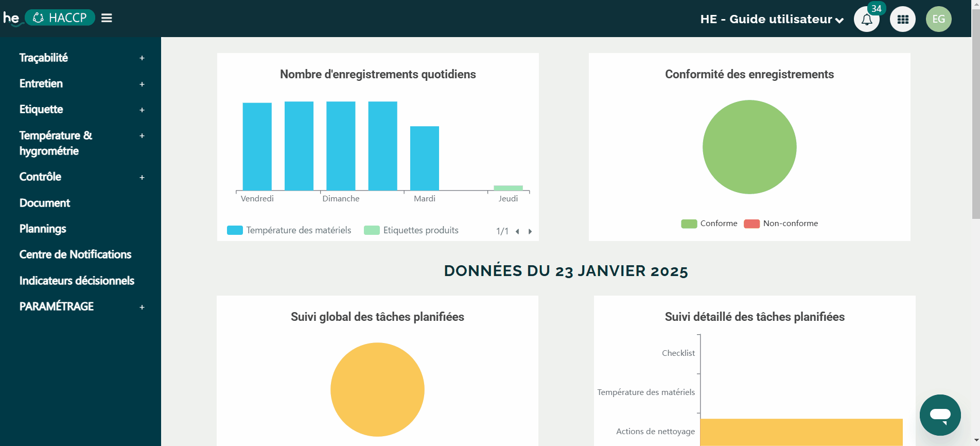Click Température des matériels axis label

[646, 392]
